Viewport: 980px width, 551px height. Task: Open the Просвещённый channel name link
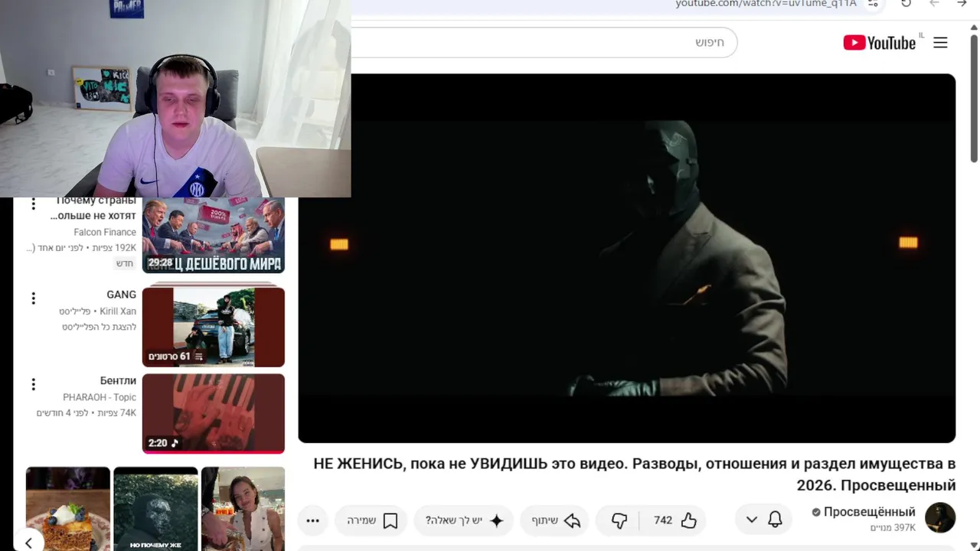coord(869,512)
